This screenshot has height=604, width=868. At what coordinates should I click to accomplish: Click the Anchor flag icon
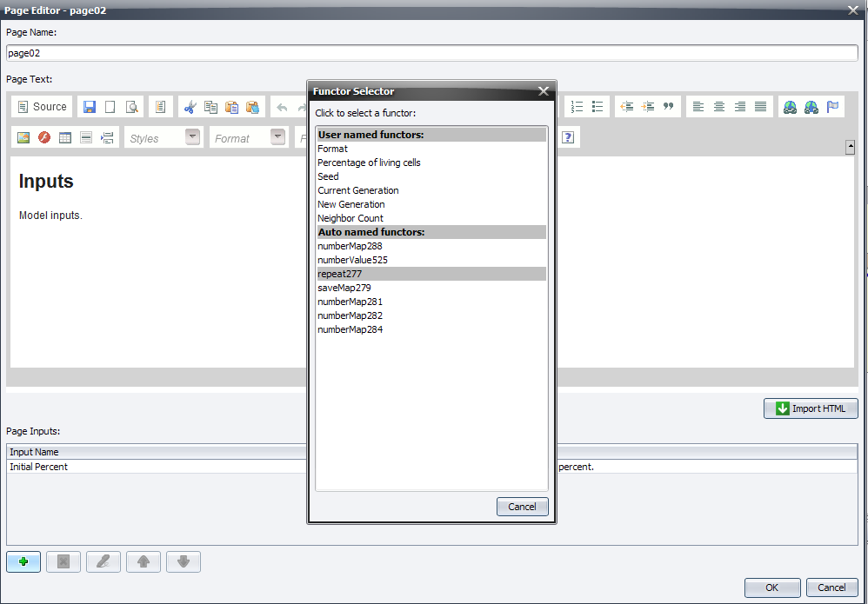click(x=832, y=106)
